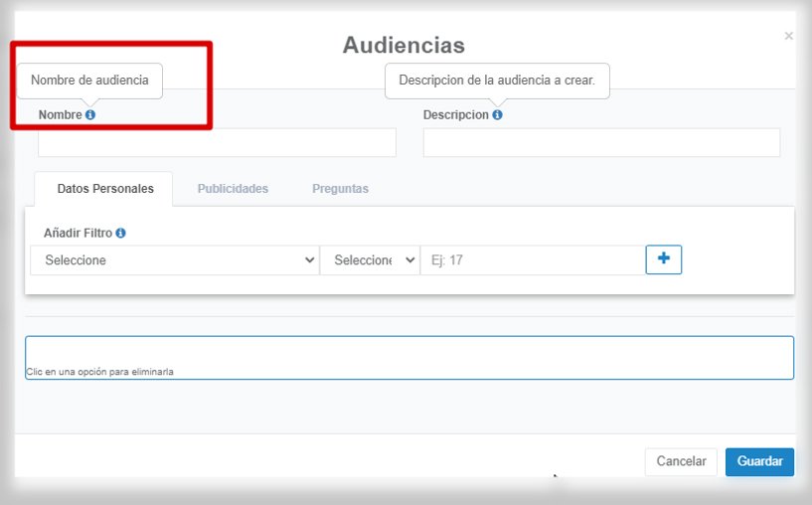Click the 'Clic en una opción para eliminarla' text
Image resolution: width=812 pixels, height=505 pixels.
point(99,372)
